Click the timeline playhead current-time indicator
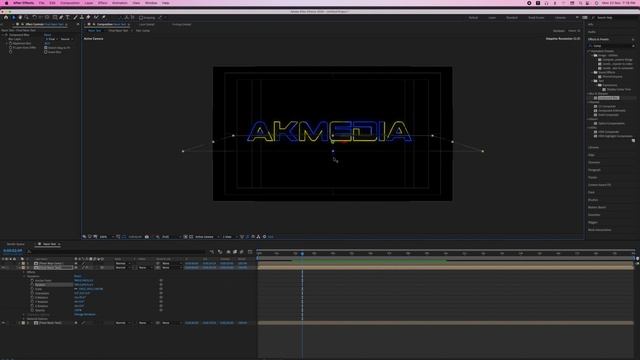This screenshot has width=640, height=360. (x=302, y=253)
